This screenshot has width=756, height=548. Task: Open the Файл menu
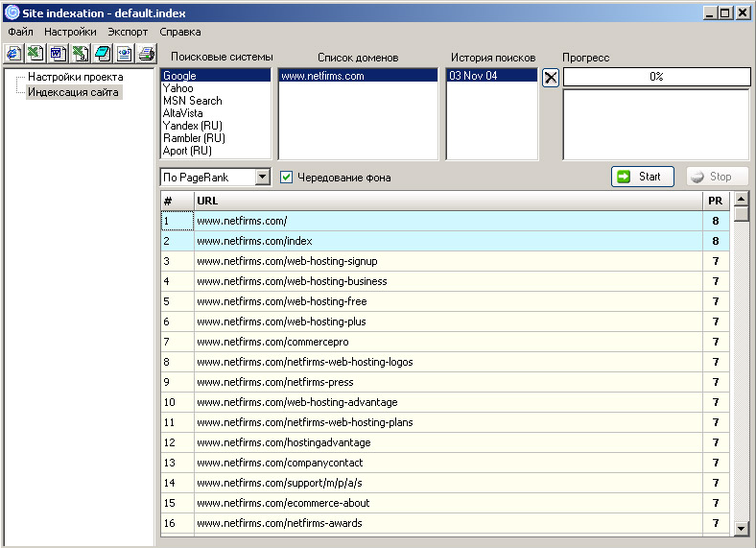(x=20, y=32)
